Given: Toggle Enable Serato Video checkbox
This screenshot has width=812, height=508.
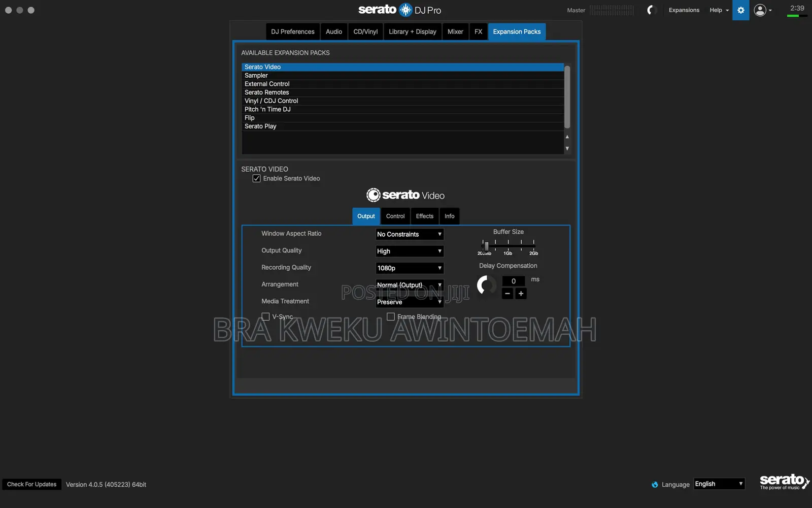Looking at the screenshot, I should click(x=257, y=178).
